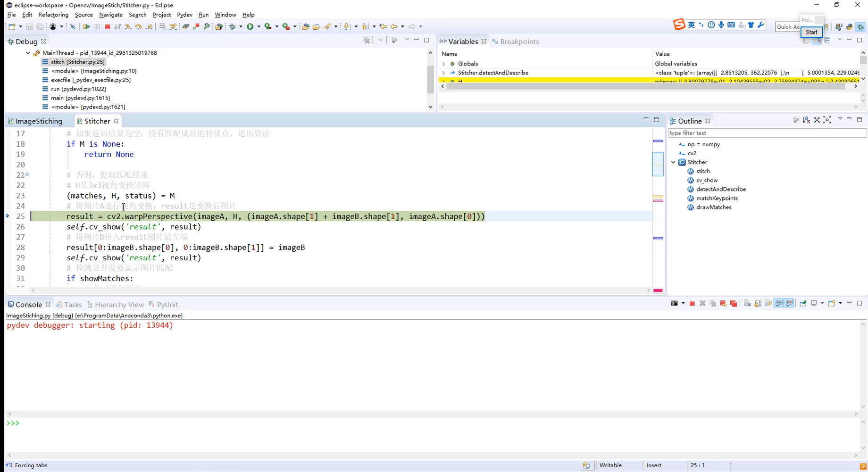The image size is (868, 472).
Task: Click the Terminate red square in Console toolbar
Action: pyautogui.click(x=692, y=303)
